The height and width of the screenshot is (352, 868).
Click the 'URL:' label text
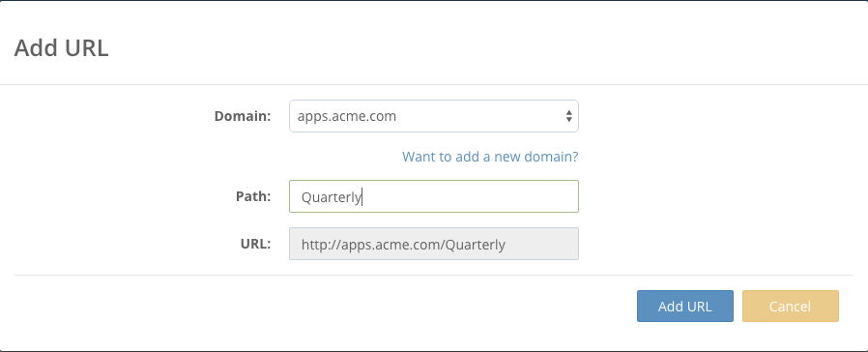tap(255, 244)
